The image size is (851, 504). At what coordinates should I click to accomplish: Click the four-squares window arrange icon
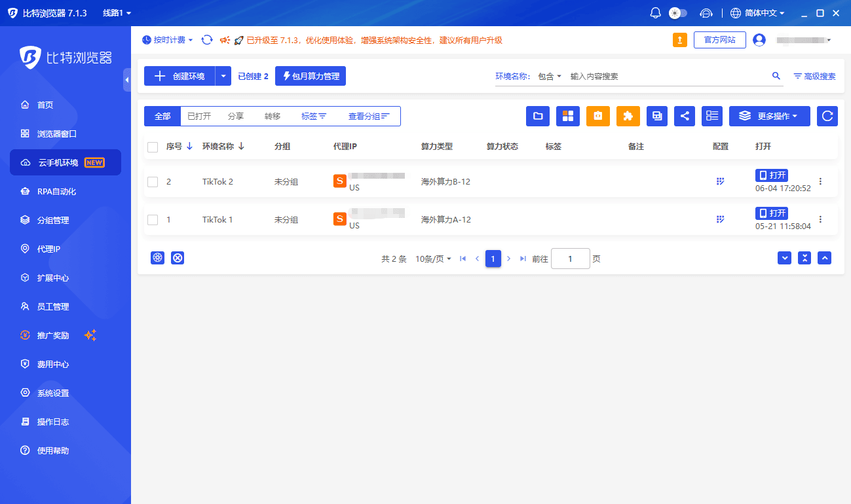(568, 116)
